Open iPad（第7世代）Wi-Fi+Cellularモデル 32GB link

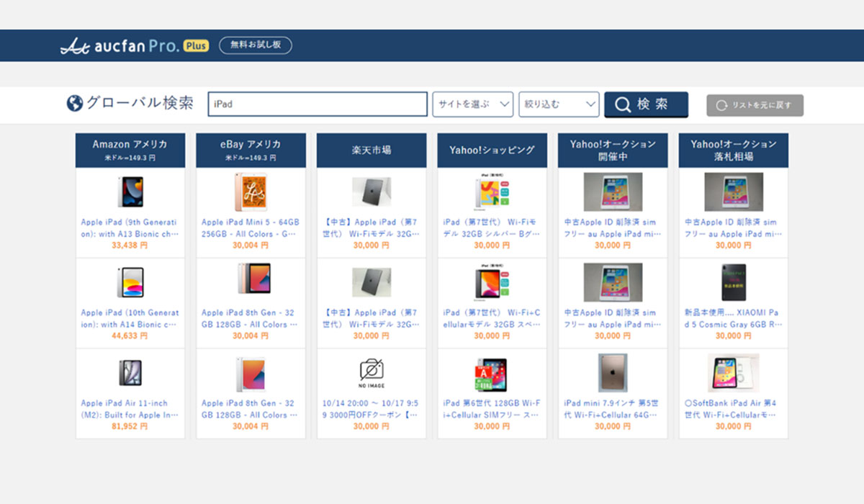[x=492, y=319]
